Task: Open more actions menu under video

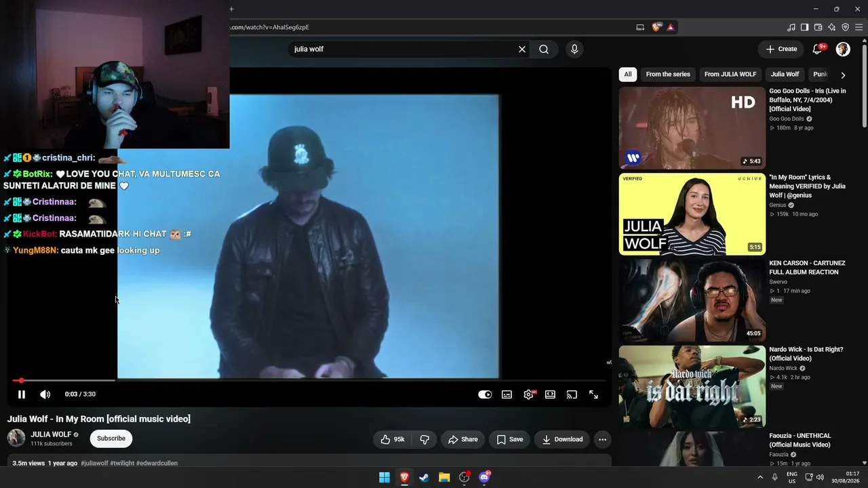Action: tap(602, 439)
